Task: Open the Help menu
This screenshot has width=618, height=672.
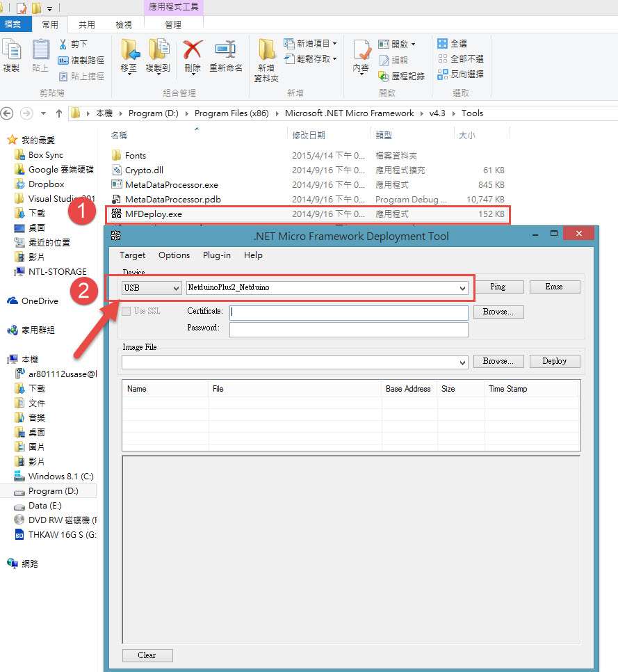Action: (253, 255)
